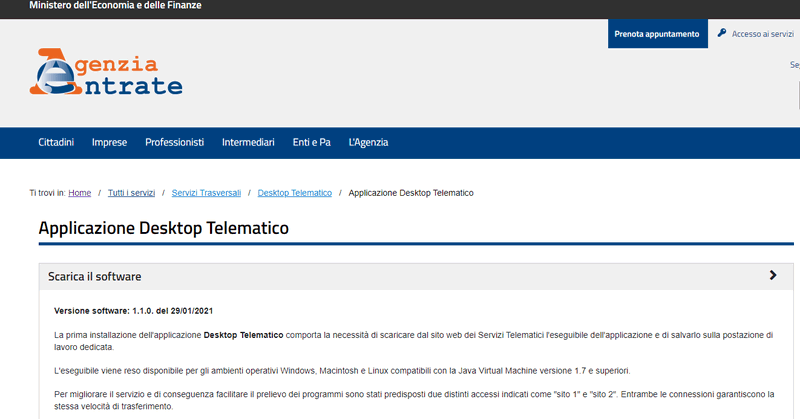
Task: Click the paragraph mentioning Java Virtual Machine
Action: (x=342, y=371)
